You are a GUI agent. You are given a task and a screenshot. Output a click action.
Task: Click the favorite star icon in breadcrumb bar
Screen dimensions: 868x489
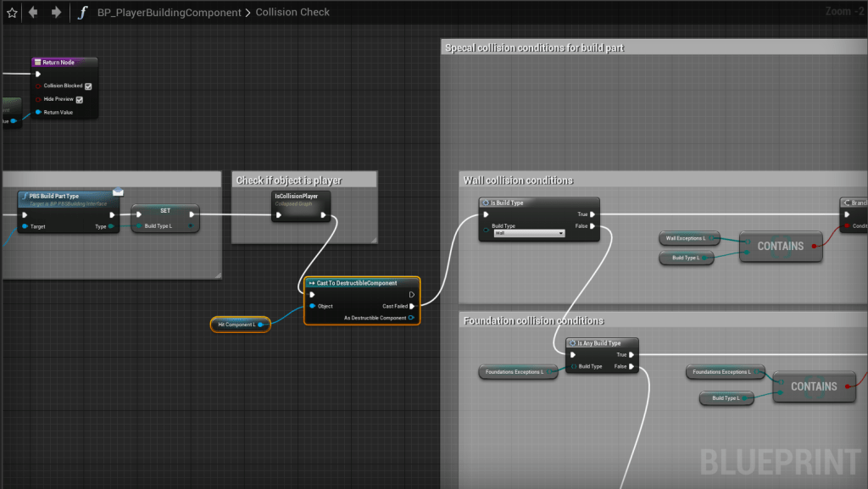(12, 12)
